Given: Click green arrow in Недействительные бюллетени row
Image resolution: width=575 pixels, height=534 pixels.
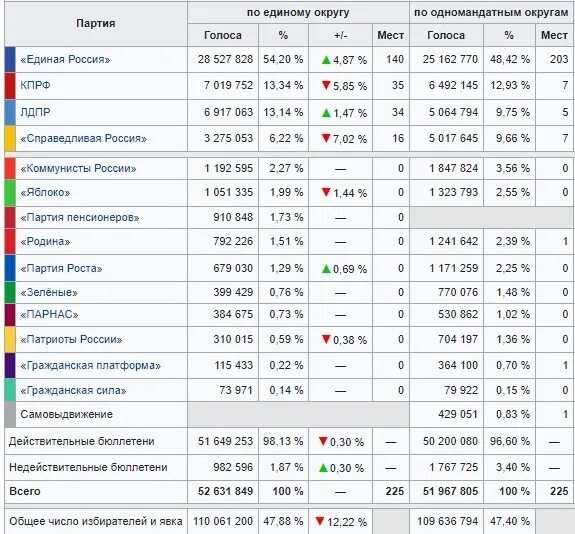Looking at the screenshot, I should coord(323,468).
